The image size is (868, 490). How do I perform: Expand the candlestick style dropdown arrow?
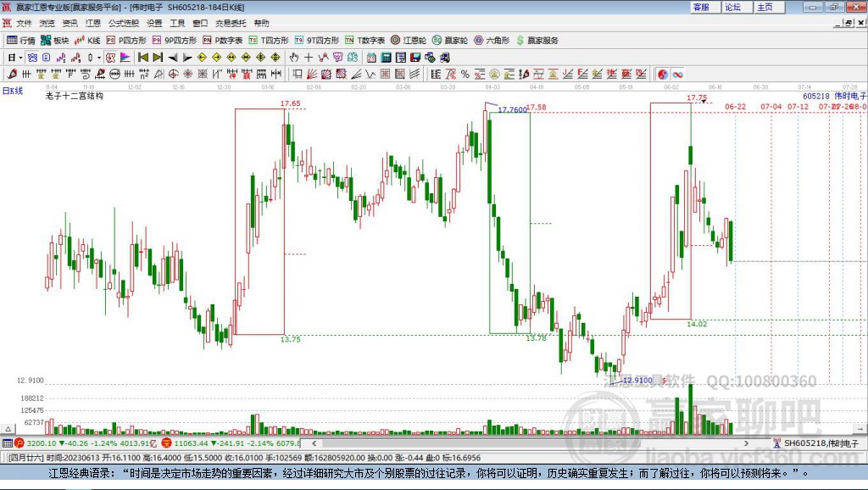[x=99, y=58]
